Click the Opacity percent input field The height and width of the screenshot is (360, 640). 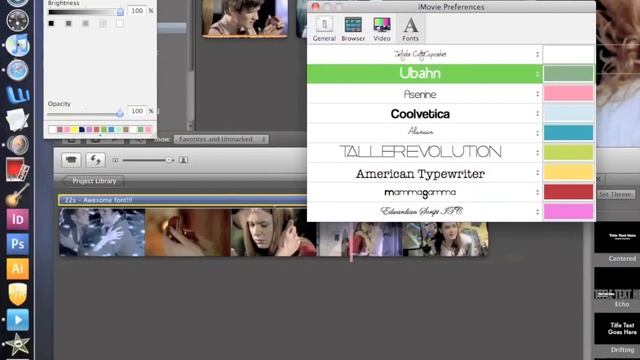137,111
